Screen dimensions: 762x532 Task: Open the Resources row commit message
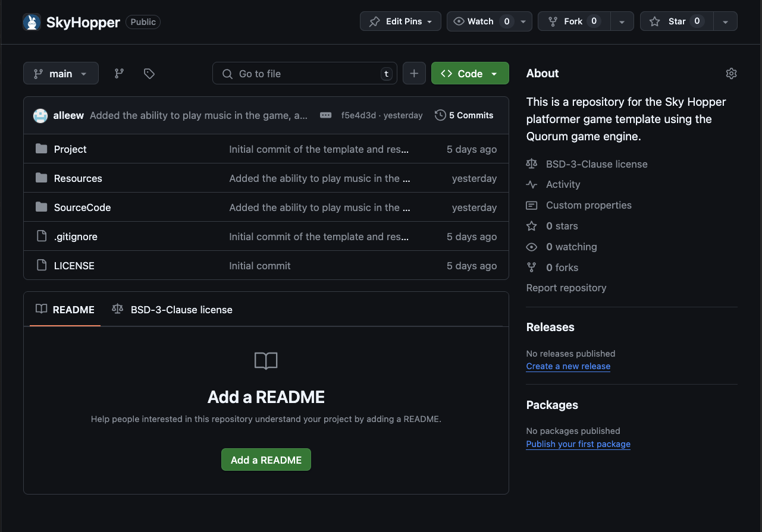(320, 178)
